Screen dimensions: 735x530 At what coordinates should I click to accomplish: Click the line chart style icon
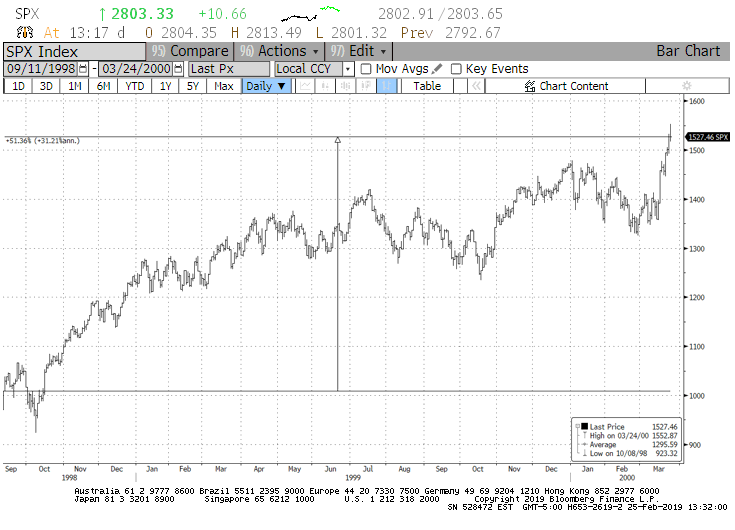[303, 86]
